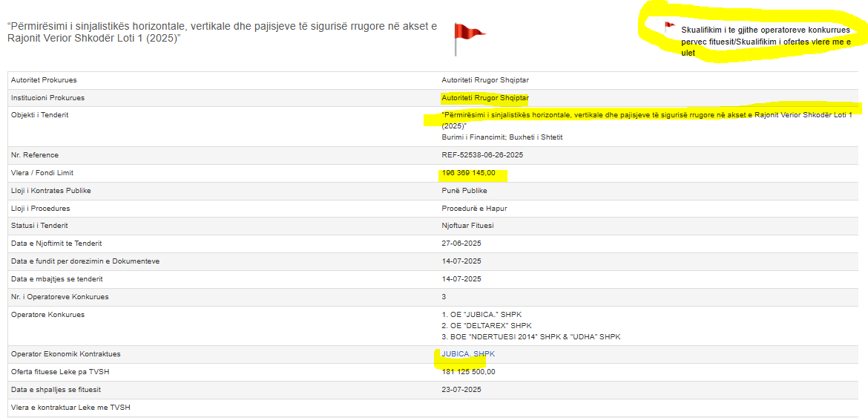Image resolution: width=868 pixels, height=418 pixels.
Task: Select competitor BOE "NDERTUESI 2014" SHPK & "UDHA" SHPK
Action: (x=530, y=337)
